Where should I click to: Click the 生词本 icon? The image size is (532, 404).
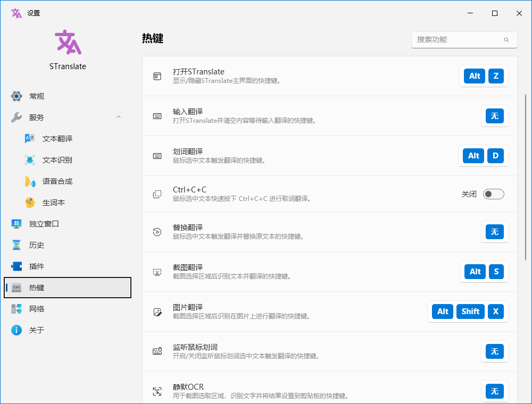30,203
